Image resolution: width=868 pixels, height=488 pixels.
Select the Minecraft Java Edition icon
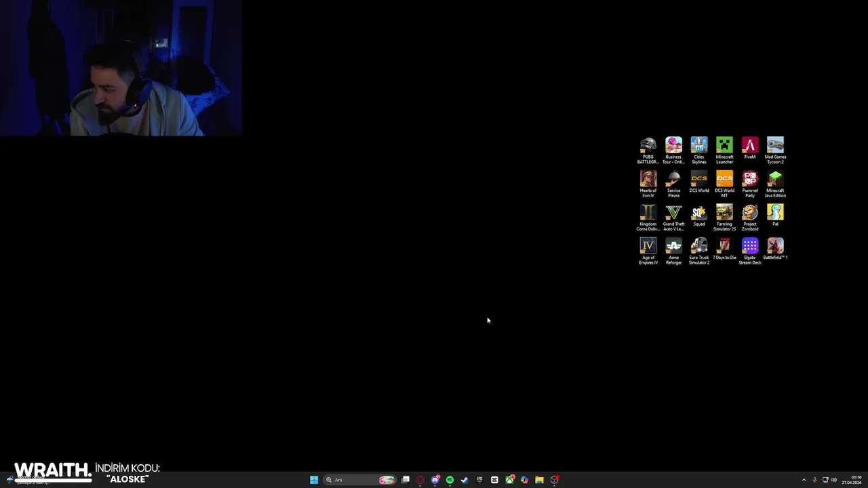pos(775,184)
